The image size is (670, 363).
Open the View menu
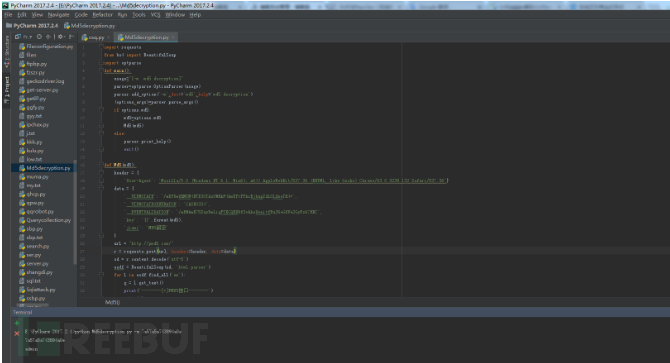(x=37, y=15)
